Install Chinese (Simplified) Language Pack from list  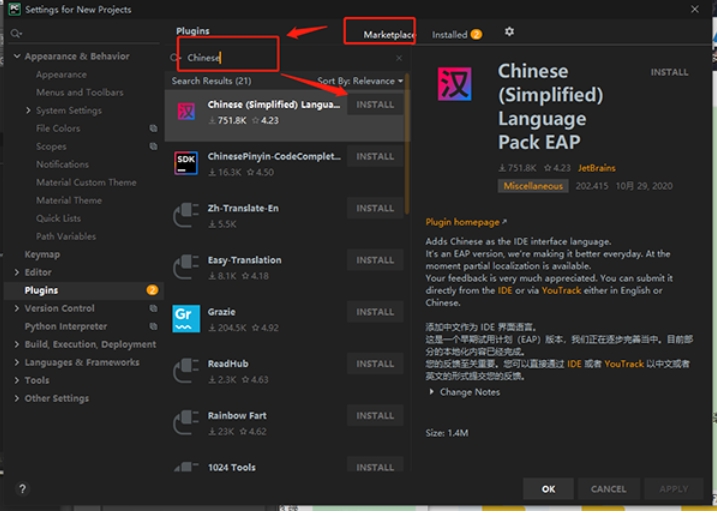coord(375,105)
